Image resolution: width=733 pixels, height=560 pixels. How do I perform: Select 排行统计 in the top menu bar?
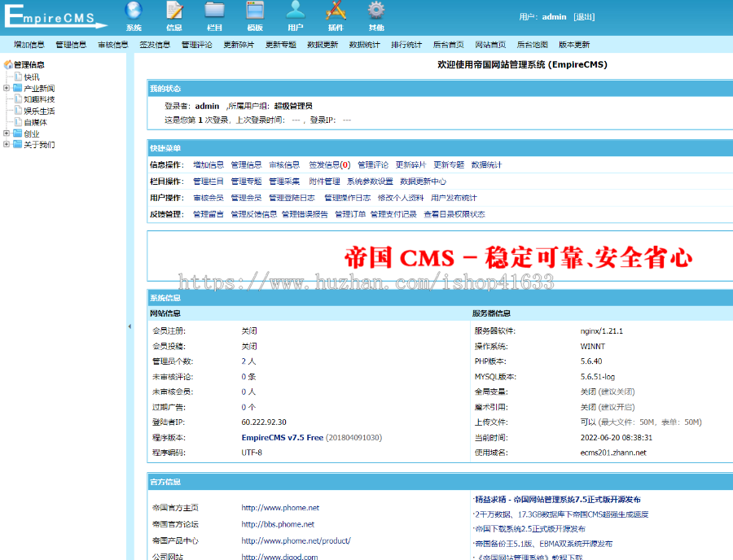click(406, 45)
